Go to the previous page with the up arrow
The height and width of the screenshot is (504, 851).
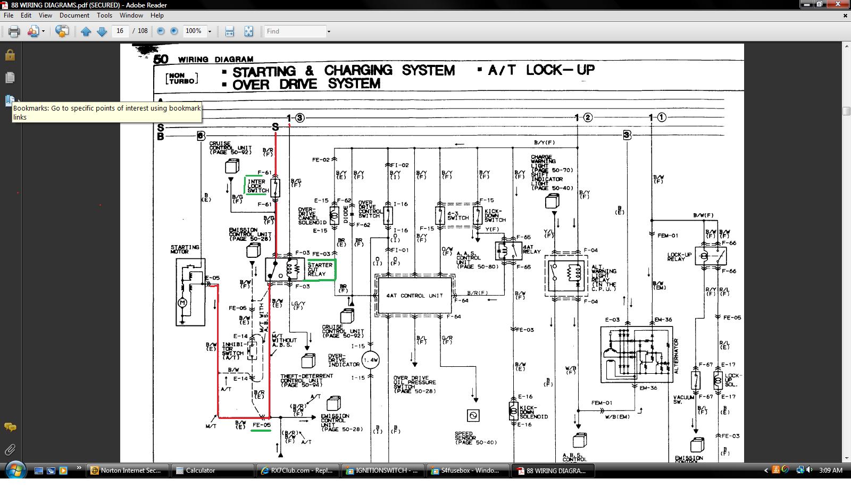pos(86,31)
